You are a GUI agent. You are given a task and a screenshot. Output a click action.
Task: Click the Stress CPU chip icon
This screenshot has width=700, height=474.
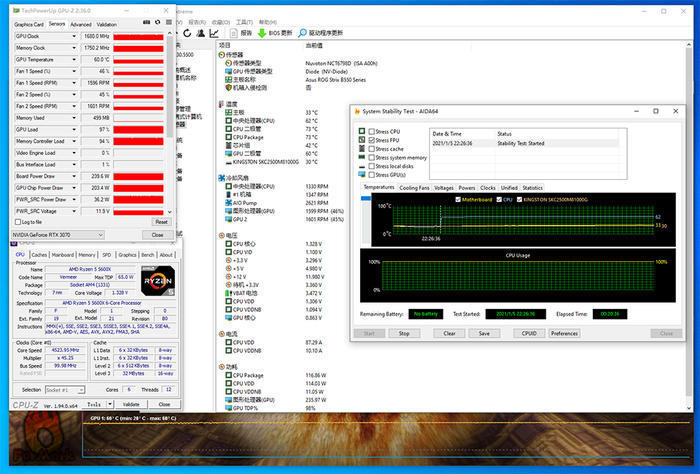(362, 131)
